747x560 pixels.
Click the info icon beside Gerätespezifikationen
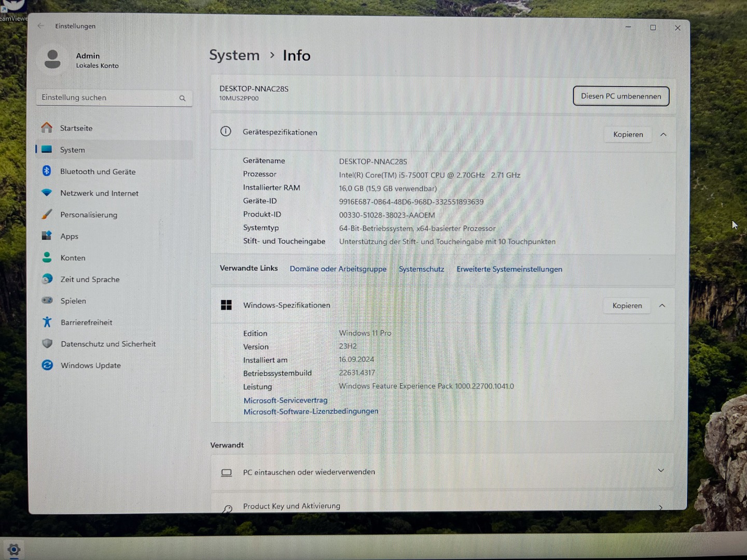pyautogui.click(x=226, y=131)
